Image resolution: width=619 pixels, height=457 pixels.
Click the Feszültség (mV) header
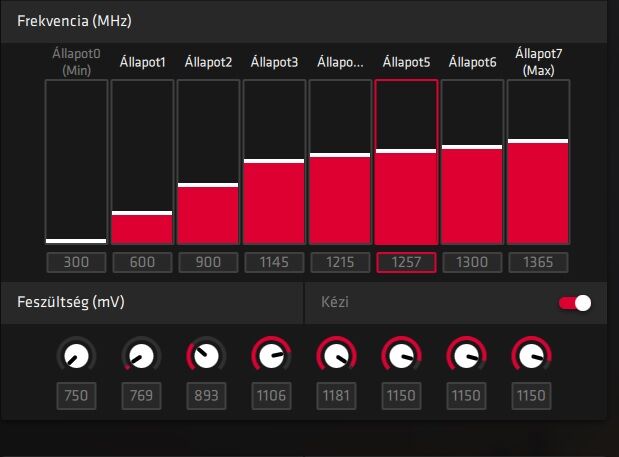pyautogui.click(x=71, y=302)
